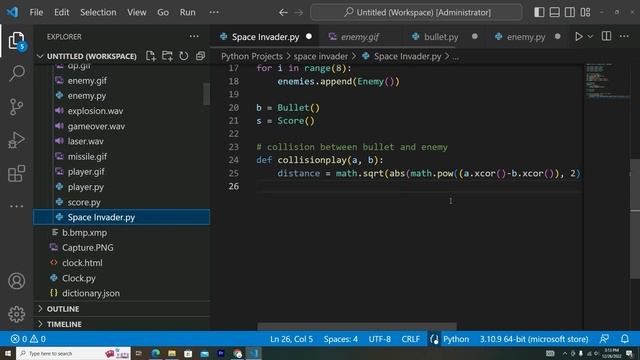Viewport: 640px width, 360px height.
Task: Switch to the enemy.py tab
Action: tap(526, 37)
